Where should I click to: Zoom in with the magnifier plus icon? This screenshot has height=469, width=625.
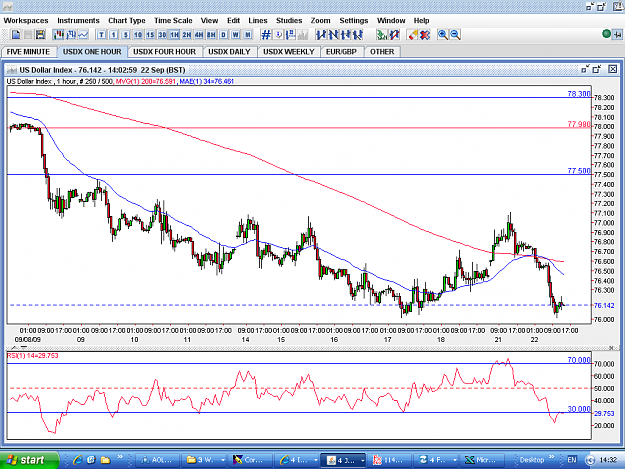click(x=442, y=35)
